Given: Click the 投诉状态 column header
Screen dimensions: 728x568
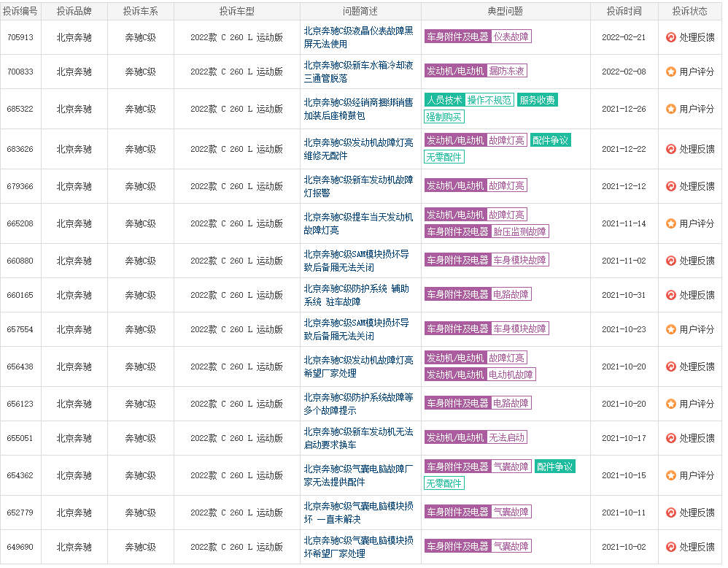Looking at the screenshot, I should [x=690, y=11].
